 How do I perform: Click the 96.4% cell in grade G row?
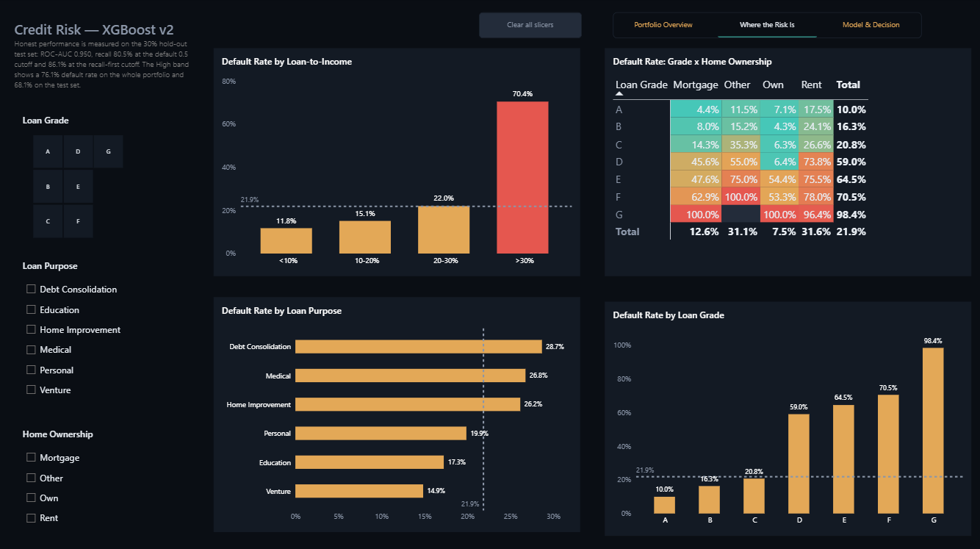coord(815,215)
